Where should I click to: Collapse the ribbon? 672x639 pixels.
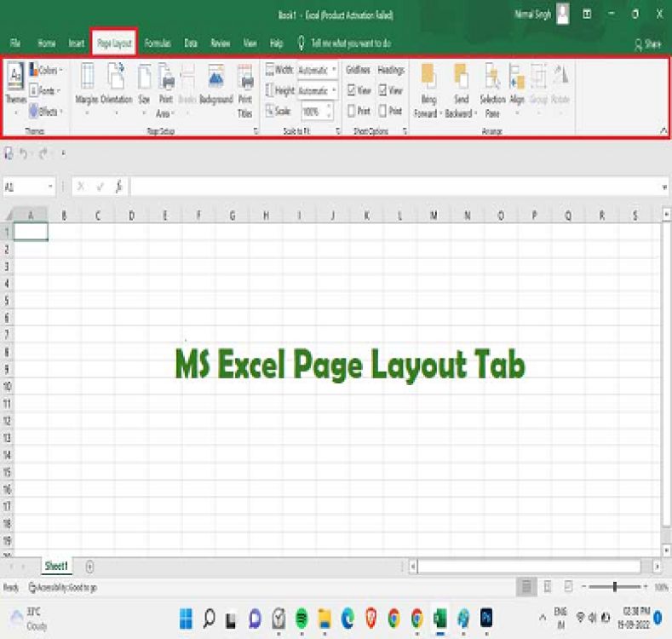(x=663, y=130)
